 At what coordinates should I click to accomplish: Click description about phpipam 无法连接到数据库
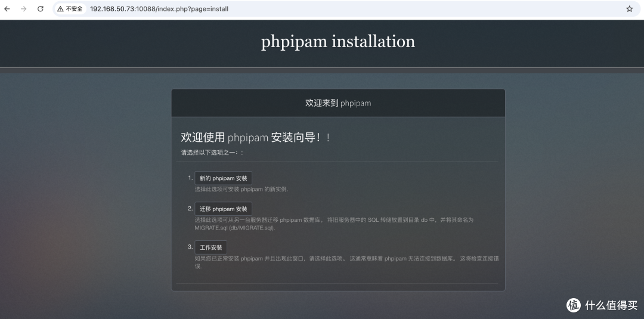(346, 262)
